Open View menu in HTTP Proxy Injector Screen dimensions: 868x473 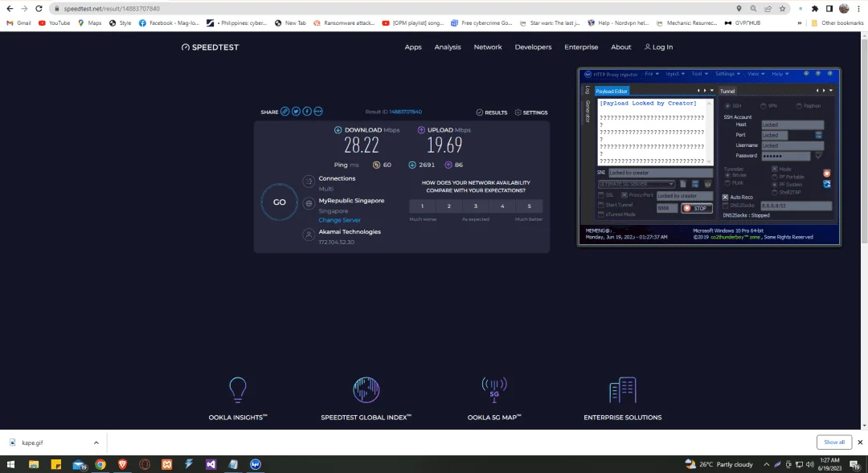pyautogui.click(x=755, y=74)
